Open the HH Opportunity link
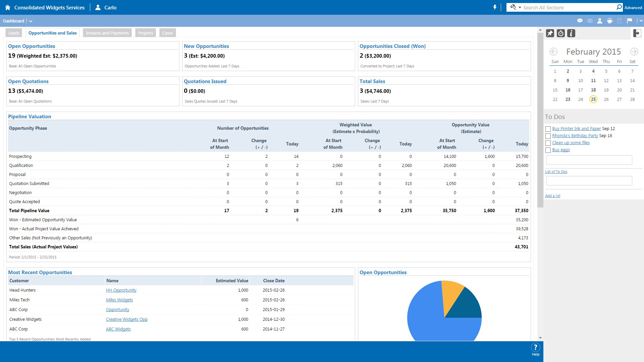This screenshot has height=362, width=644. click(121, 290)
